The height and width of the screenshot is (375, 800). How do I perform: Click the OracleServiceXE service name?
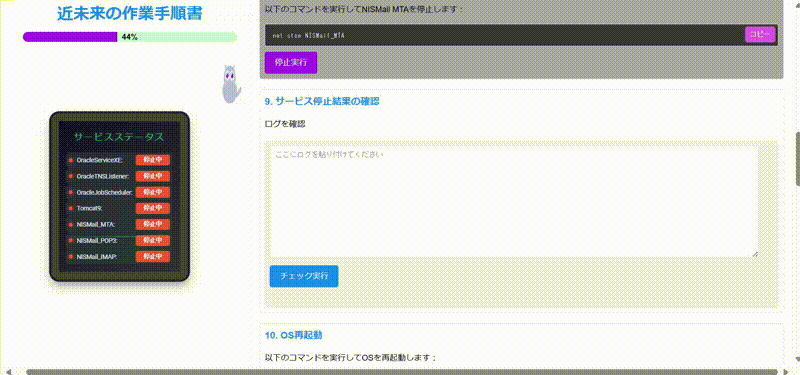pos(99,160)
